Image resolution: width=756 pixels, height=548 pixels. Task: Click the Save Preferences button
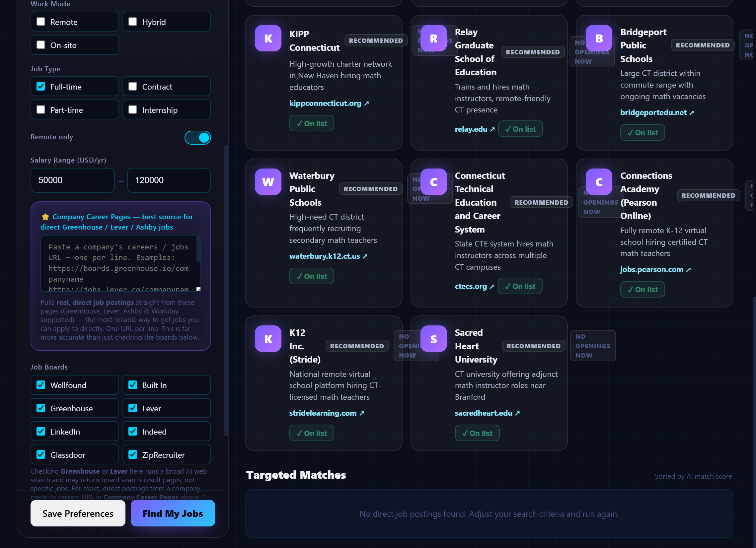point(78,514)
